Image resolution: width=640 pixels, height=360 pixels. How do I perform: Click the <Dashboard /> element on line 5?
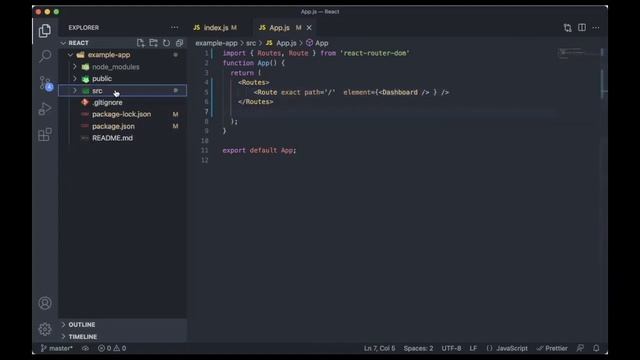tap(404, 92)
